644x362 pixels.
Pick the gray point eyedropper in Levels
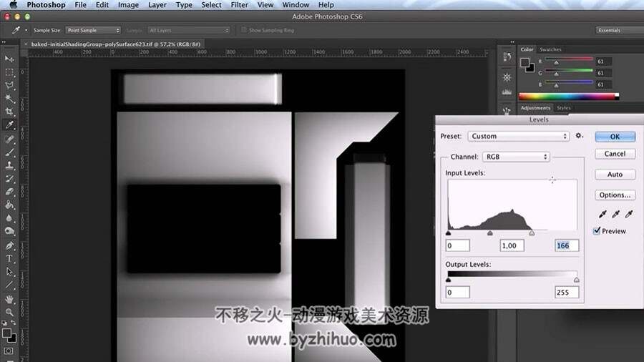click(615, 214)
